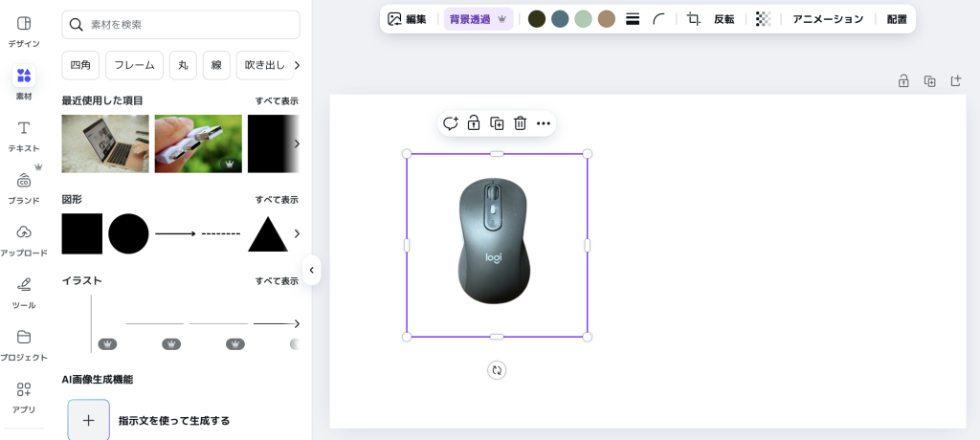Select the dark olive color swatch
Image resolution: width=980 pixels, height=440 pixels.
[537, 19]
